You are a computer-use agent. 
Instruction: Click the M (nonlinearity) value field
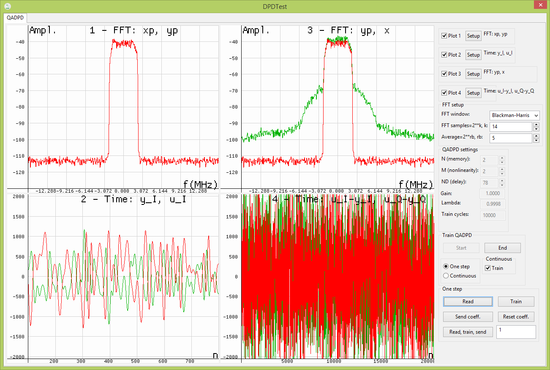click(489, 171)
